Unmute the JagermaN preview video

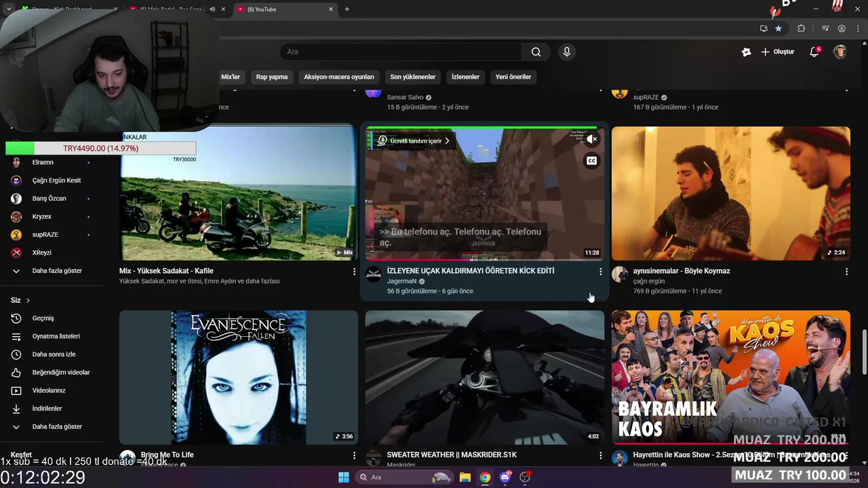592,140
